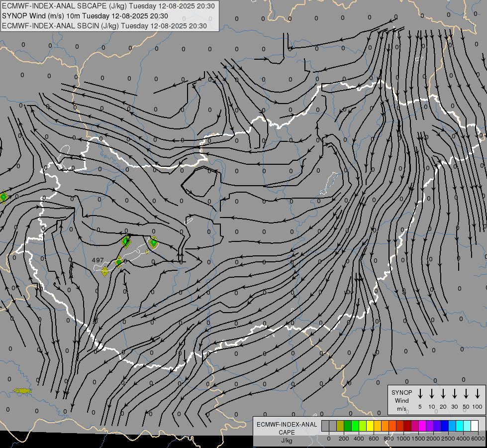
Task: Select the pure blue CAPE legend swatch
Action: (445, 426)
